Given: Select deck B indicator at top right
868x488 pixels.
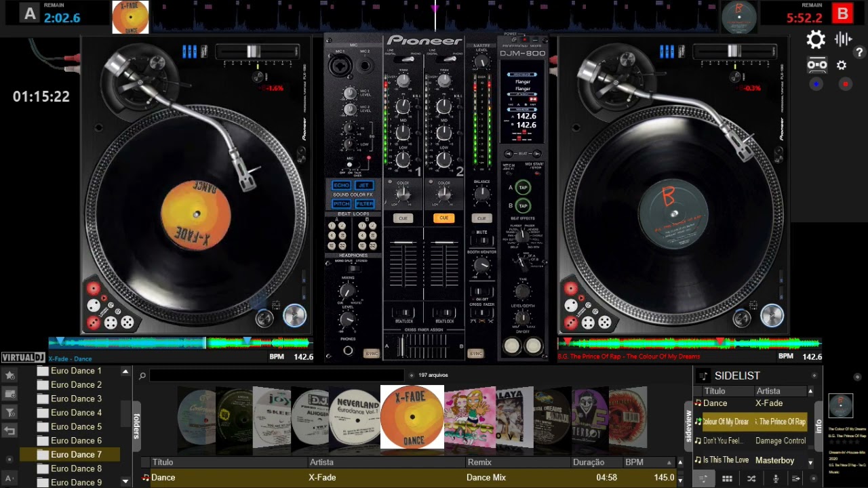Looking at the screenshot, I should click(x=843, y=13).
